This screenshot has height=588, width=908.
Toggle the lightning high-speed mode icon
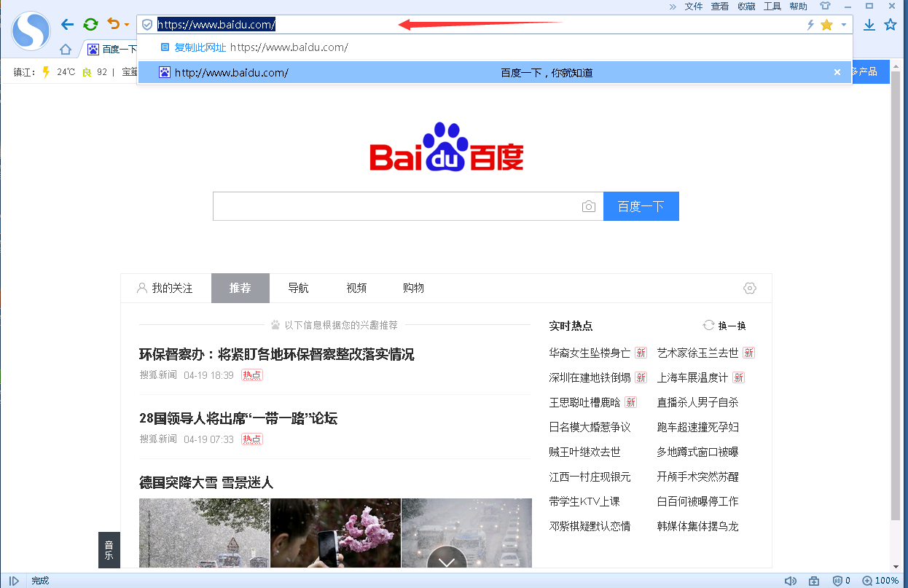click(810, 25)
